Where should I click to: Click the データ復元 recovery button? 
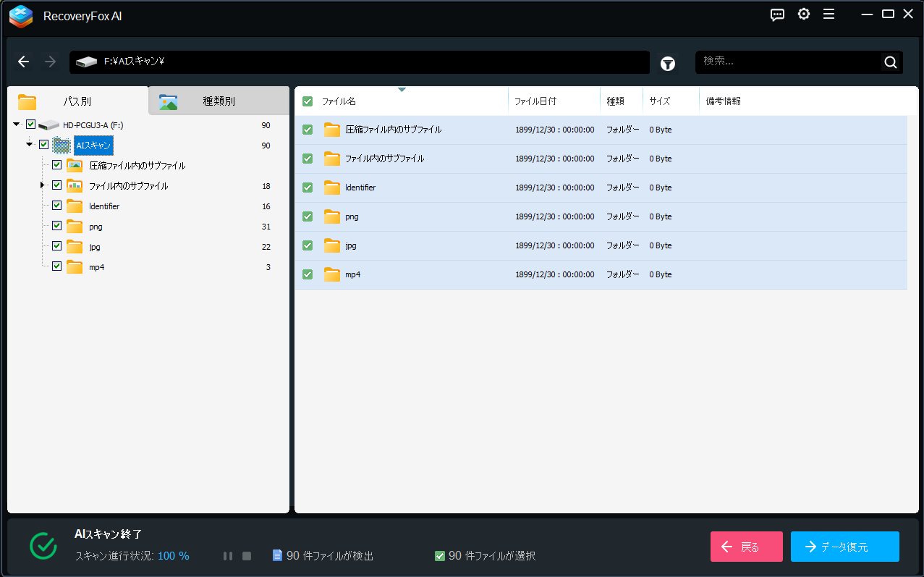(x=844, y=546)
